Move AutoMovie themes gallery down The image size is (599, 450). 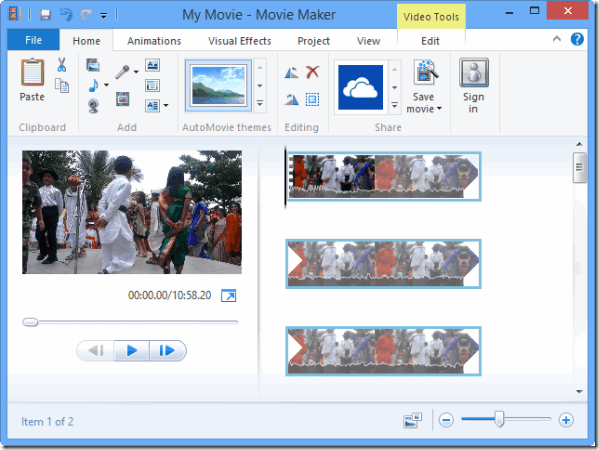click(260, 86)
